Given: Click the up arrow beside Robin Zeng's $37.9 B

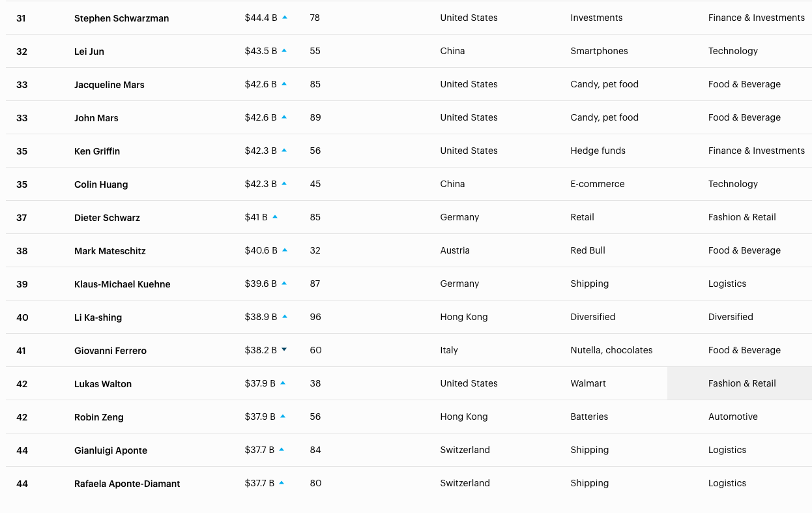Looking at the screenshot, I should click(x=283, y=417).
